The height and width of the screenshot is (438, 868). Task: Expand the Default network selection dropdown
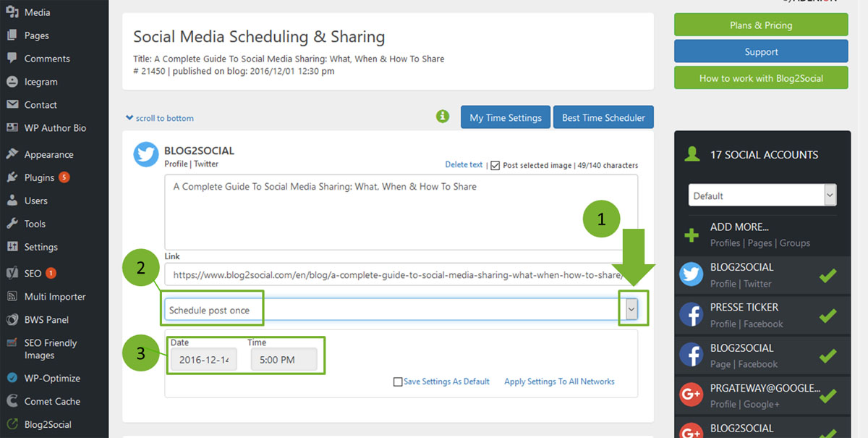click(762, 195)
